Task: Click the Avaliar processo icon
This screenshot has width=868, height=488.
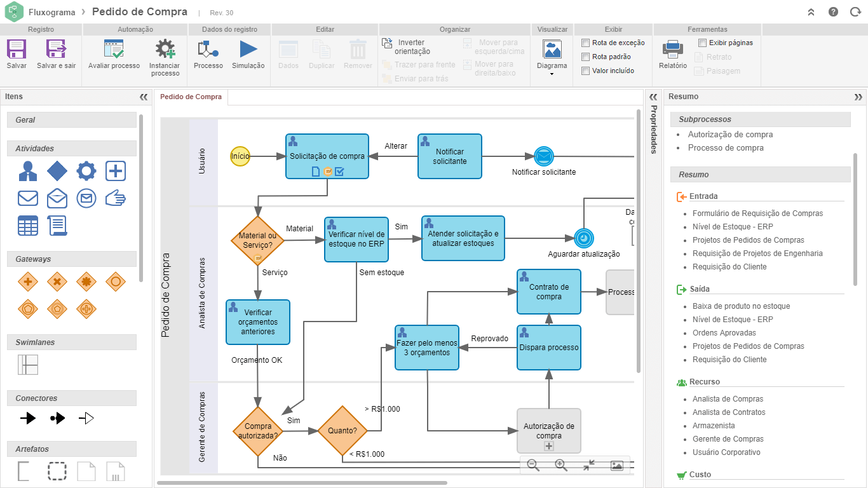Action: pyautogui.click(x=114, y=50)
